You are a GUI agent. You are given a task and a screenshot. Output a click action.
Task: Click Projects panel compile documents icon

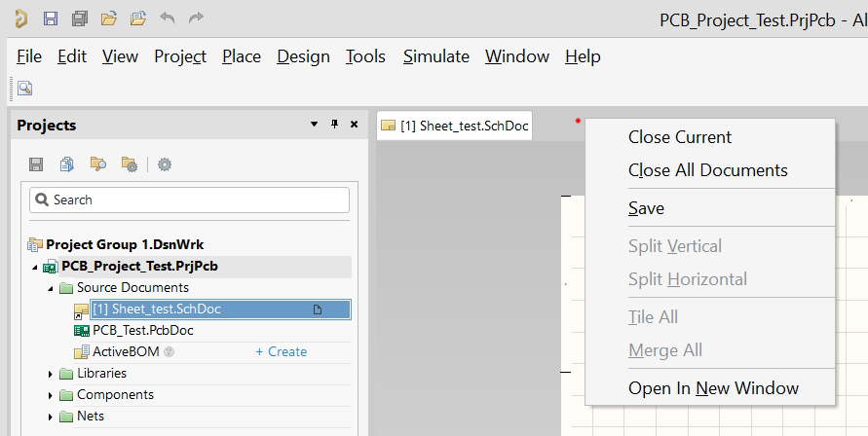pos(67,164)
